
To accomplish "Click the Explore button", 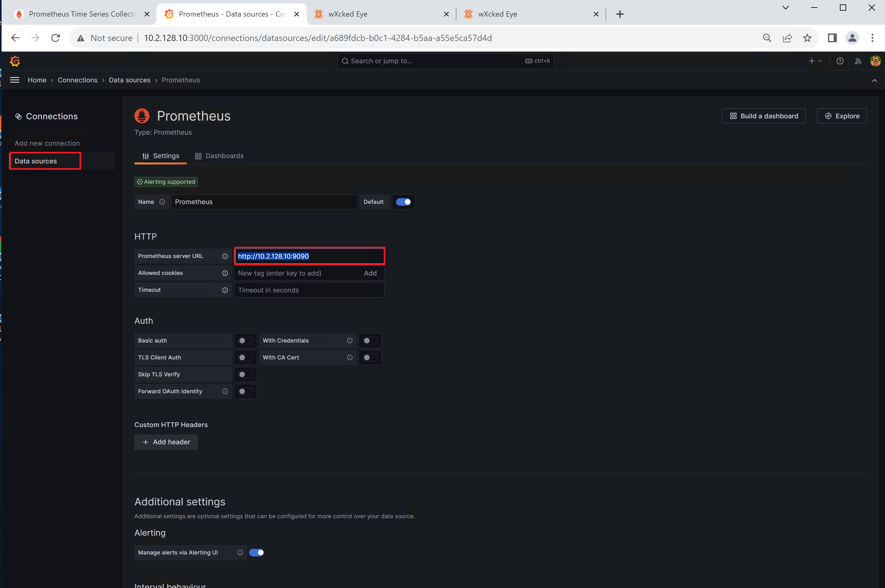I will pyautogui.click(x=842, y=116).
